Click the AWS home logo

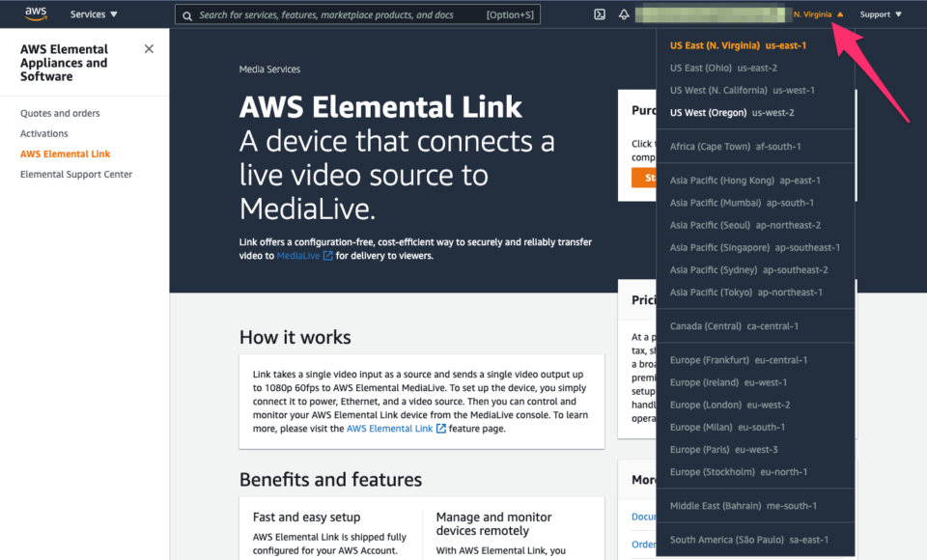(x=36, y=14)
